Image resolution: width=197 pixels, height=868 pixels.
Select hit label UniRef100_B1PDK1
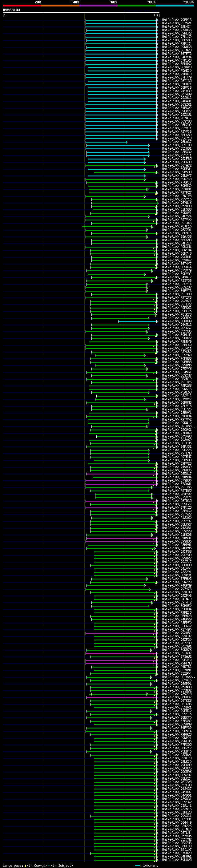tap(177, 84)
